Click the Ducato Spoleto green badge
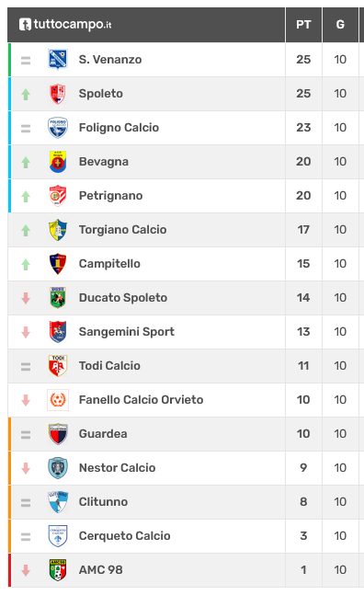The height and width of the screenshot is (595, 364). pos(58,298)
